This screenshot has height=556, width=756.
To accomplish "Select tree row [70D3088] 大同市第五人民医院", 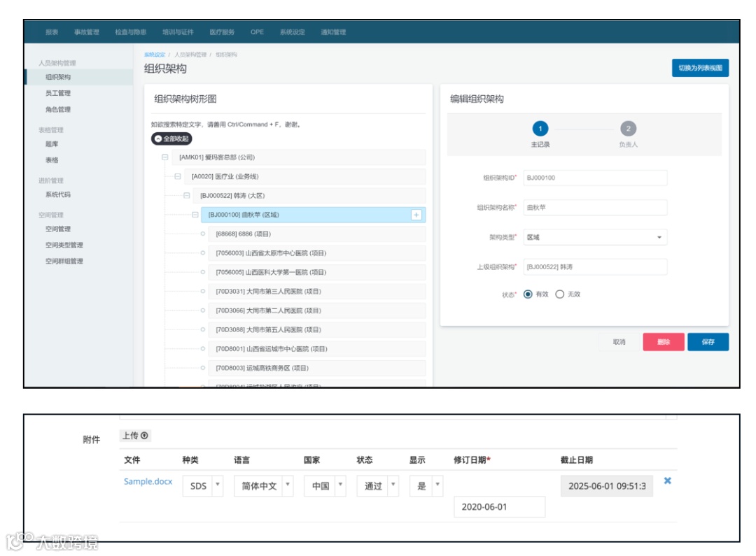I will point(317,330).
